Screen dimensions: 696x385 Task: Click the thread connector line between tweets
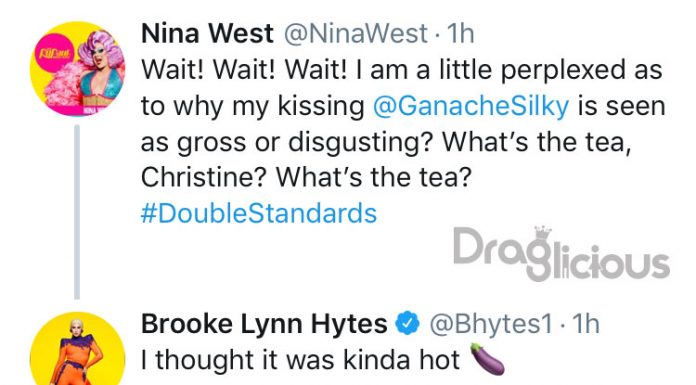click(77, 212)
